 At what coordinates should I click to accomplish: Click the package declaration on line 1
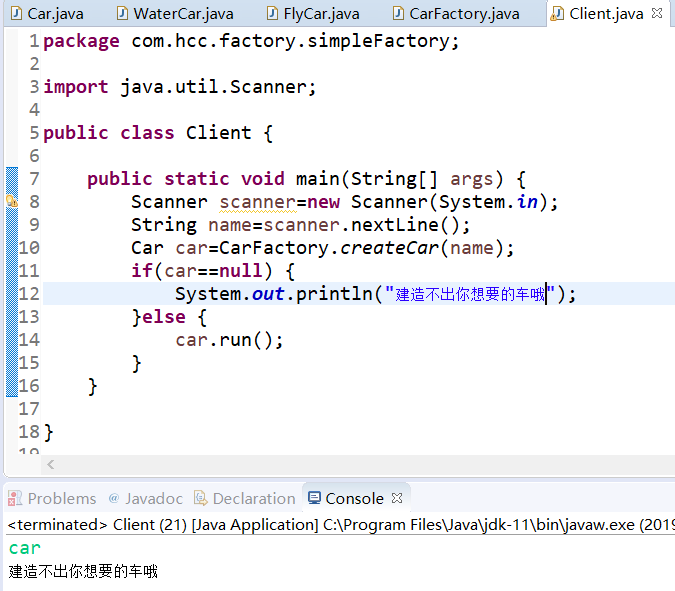point(251,41)
